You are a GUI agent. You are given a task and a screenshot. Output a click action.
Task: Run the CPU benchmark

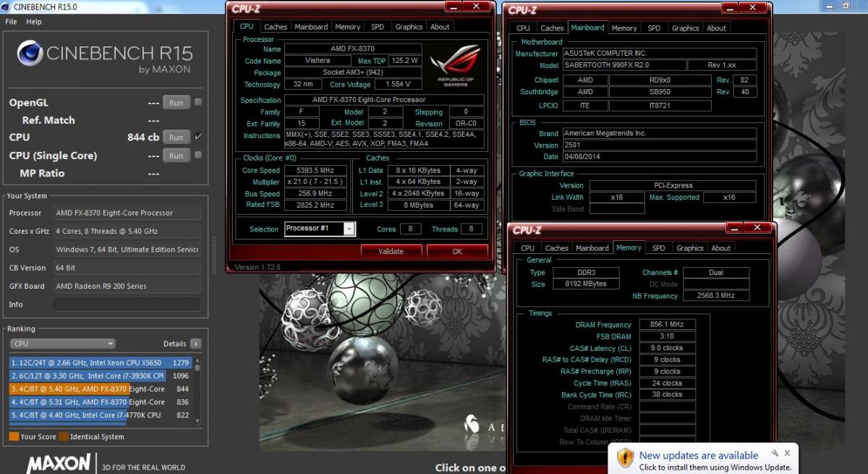176,137
